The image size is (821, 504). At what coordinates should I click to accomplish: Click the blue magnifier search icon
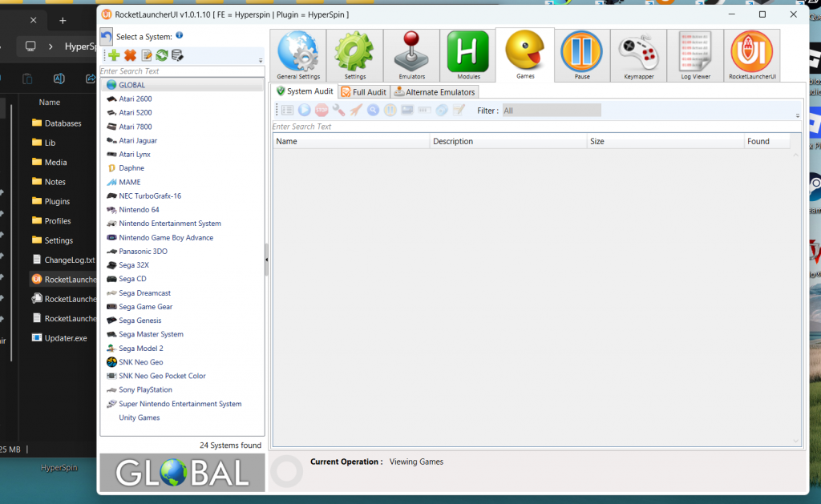point(373,110)
